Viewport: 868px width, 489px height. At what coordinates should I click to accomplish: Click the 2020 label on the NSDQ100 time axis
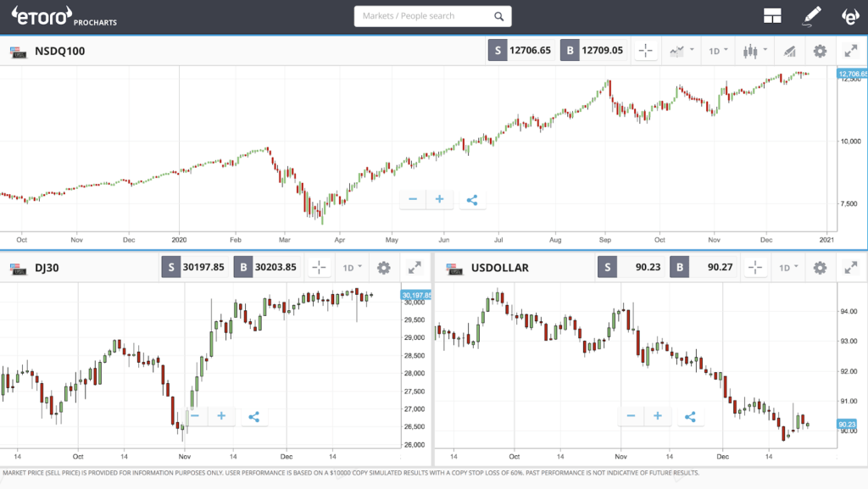point(179,240)
